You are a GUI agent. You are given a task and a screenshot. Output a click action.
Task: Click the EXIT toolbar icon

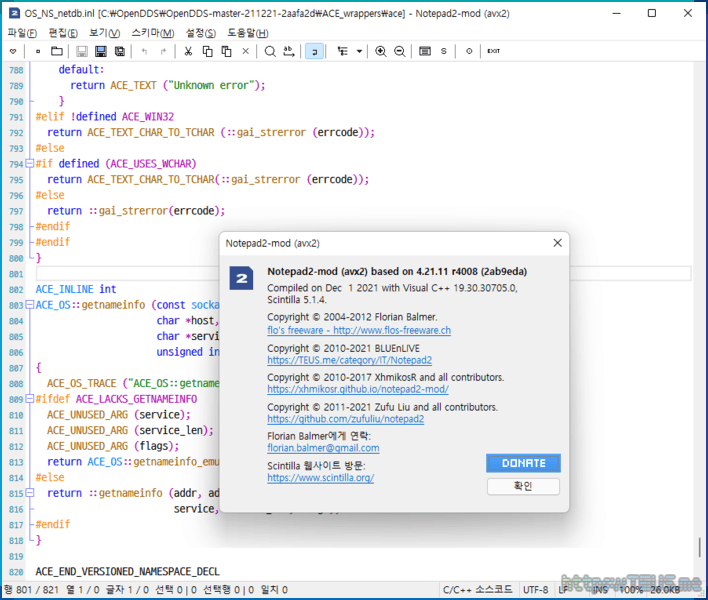click(x=494, y=51)
